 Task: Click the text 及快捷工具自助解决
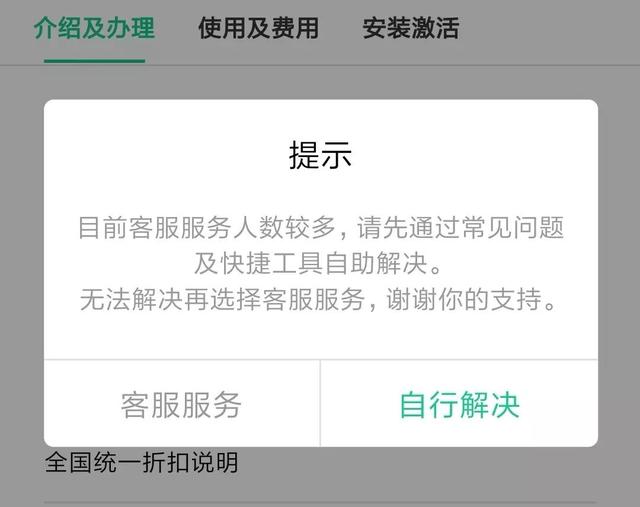pos(318,263)
